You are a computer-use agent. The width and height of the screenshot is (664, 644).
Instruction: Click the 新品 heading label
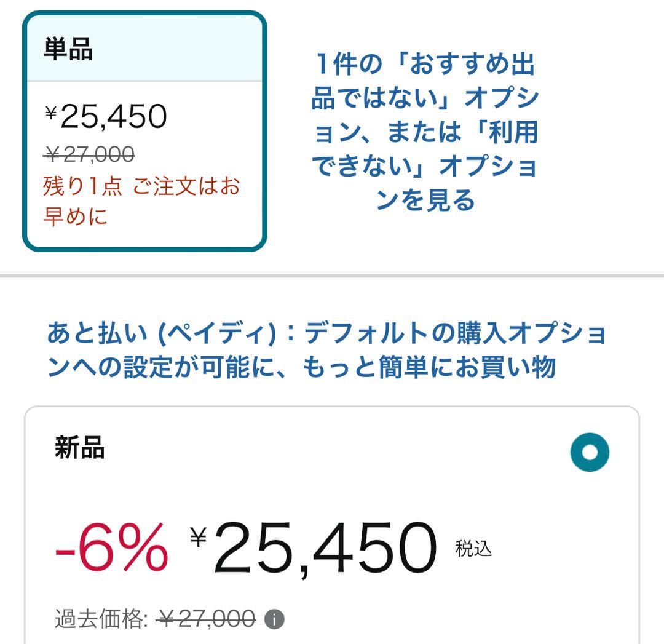tap(79, 447)
